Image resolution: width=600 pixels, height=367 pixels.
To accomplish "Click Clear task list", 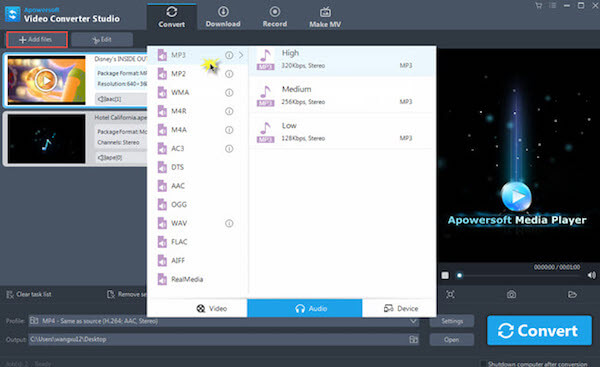I will tap(29, 294).
